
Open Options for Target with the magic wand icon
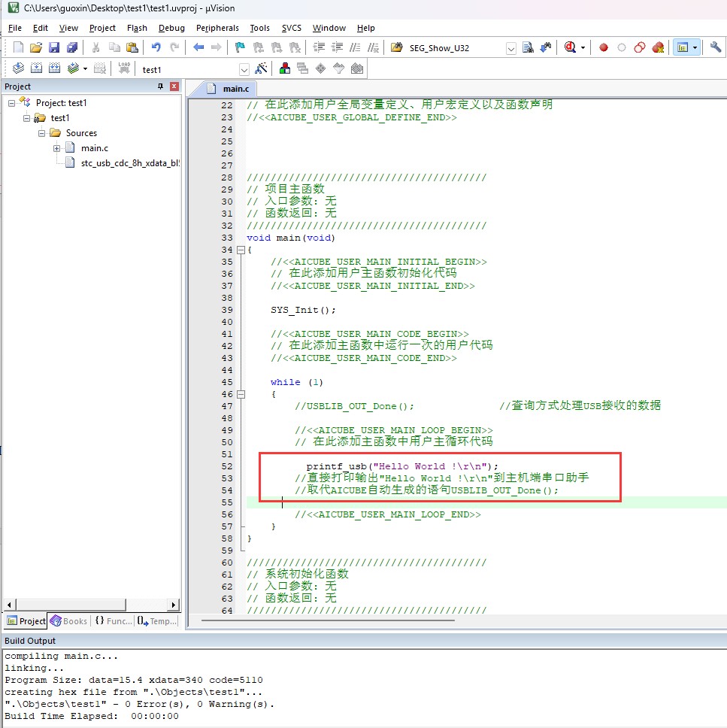(x=262, y=68)
